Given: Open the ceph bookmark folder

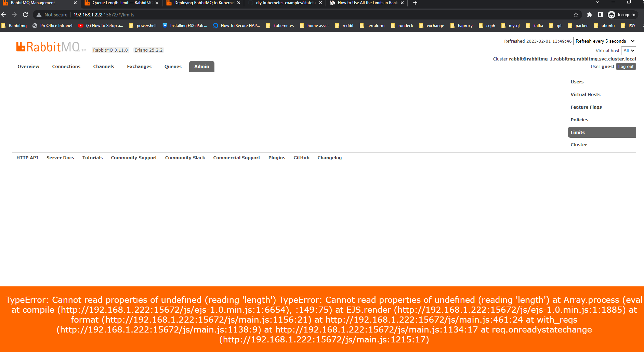Looking at the screenshot, I should 487,26.
